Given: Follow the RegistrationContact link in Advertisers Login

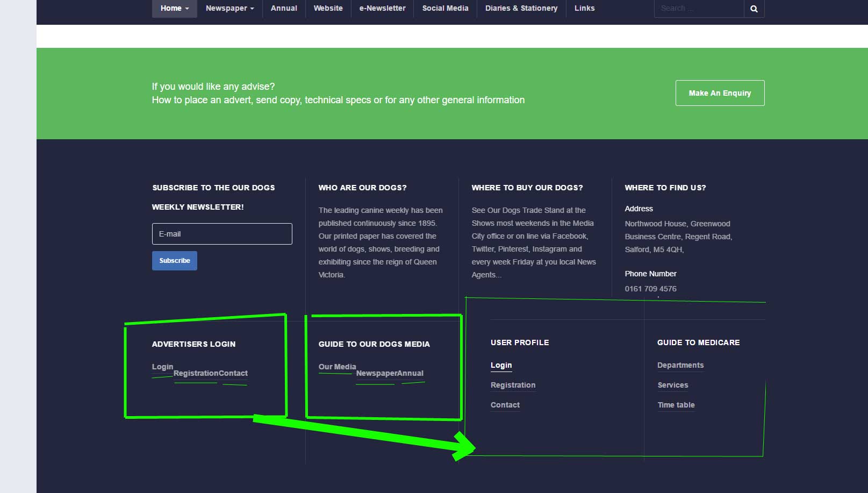Looking at the screenshot, I should [x=210, y=373].
